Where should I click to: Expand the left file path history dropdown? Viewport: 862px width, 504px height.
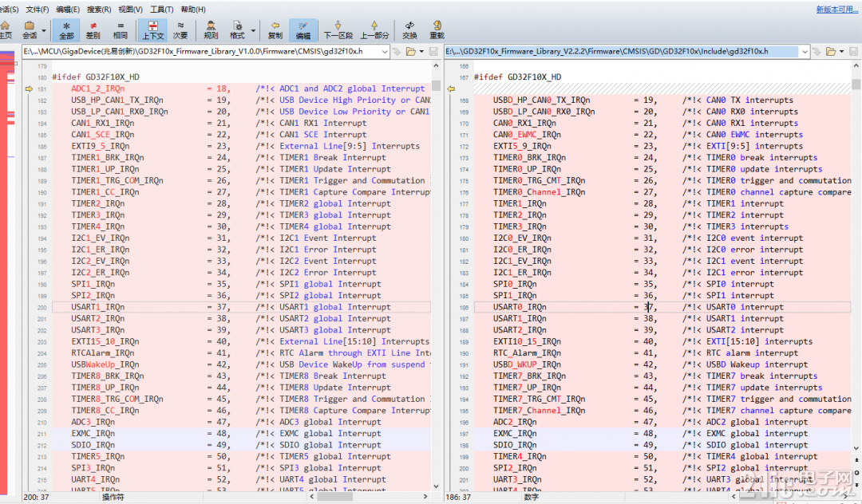pyautogui.click(x=385, y=52)
